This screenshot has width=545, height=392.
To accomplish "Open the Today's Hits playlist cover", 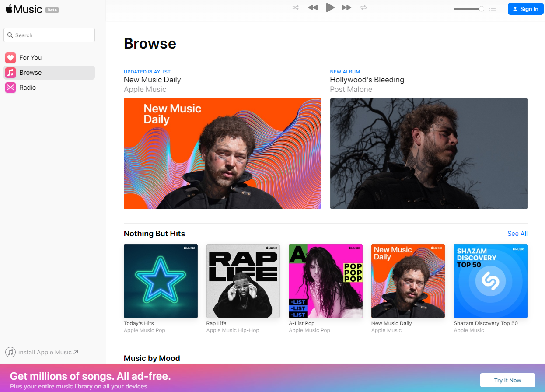I will tap(161, 281).
